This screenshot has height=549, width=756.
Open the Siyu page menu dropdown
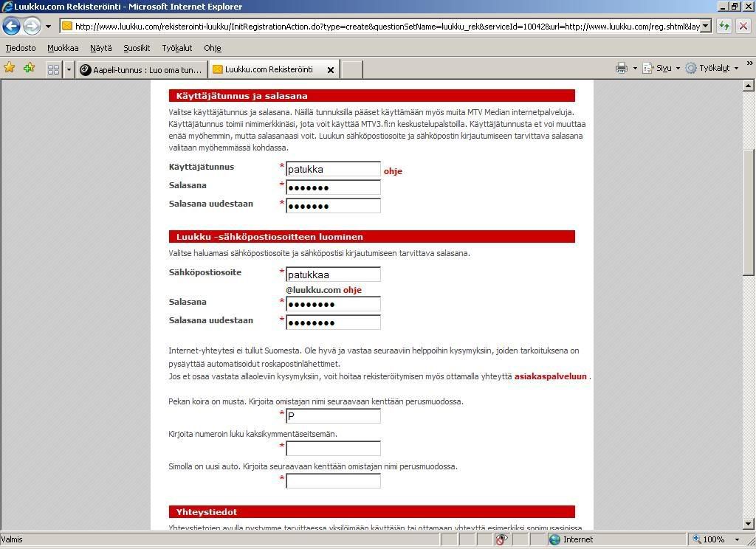(x=662, y=68)
